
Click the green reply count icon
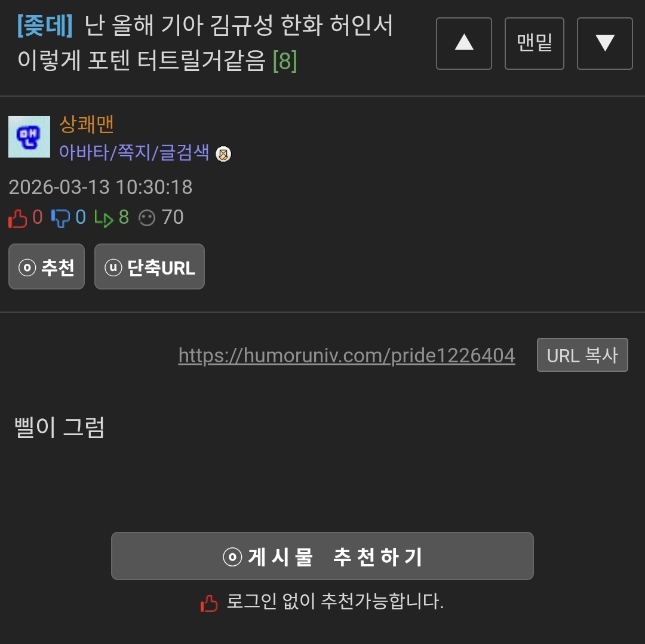[104, 218]
